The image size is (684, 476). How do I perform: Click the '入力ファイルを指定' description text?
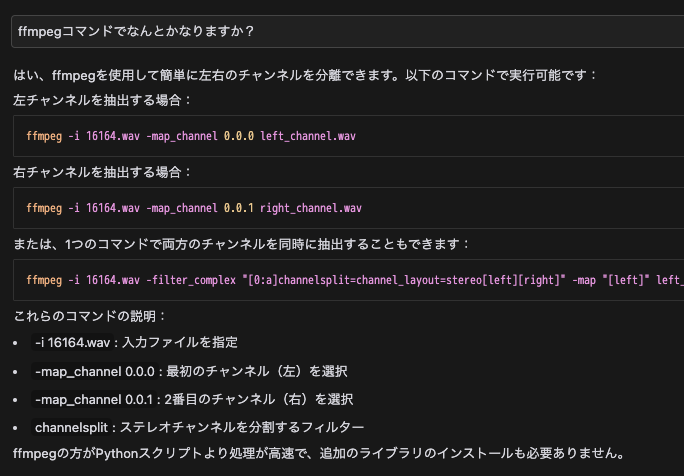pos(180,342)
